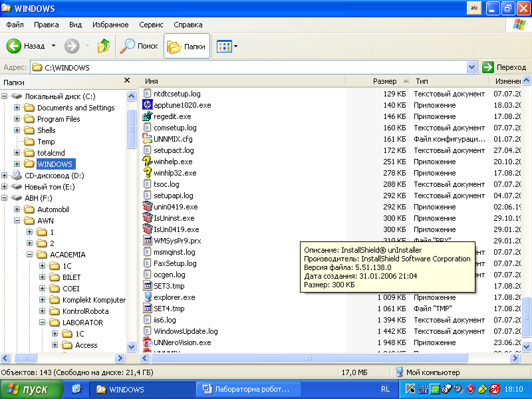The height and width of the screenshot is (399, 532).
Task: Expand Новый том (E:) node
Action: 5,187
